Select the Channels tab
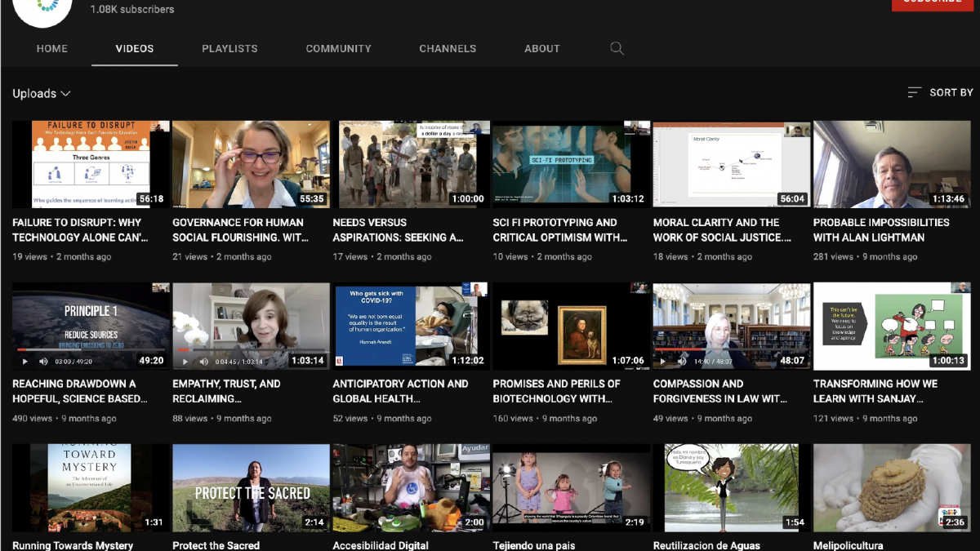 (448, 49)
